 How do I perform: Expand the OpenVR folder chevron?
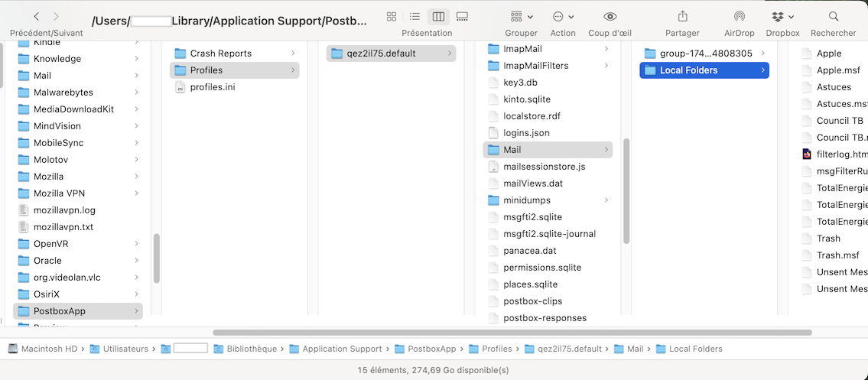[136, 243]
